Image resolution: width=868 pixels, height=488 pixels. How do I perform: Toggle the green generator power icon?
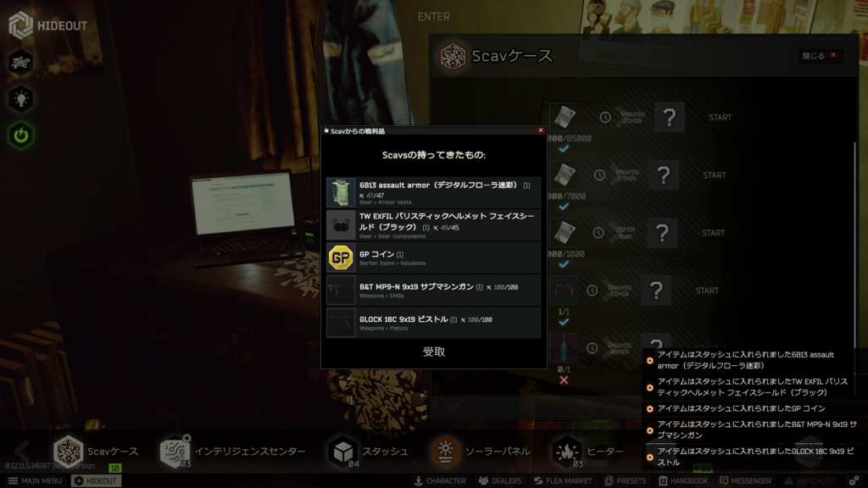point(20,135)
